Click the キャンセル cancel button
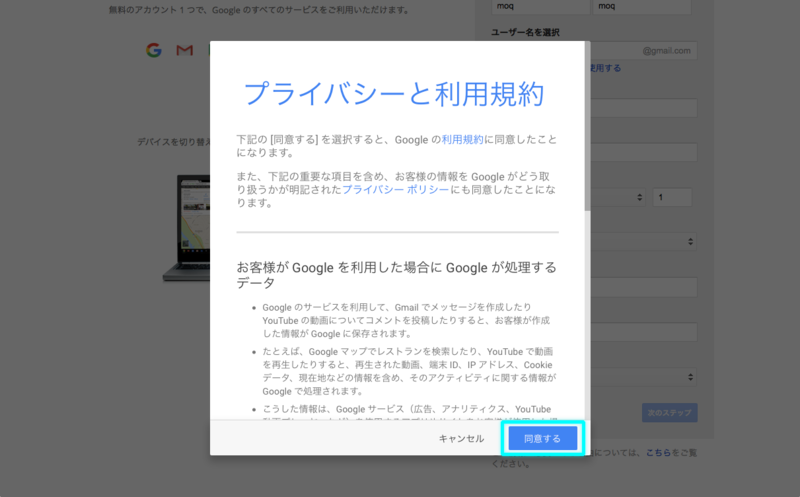The image size is (800, 497). click(x=461, y=438)
